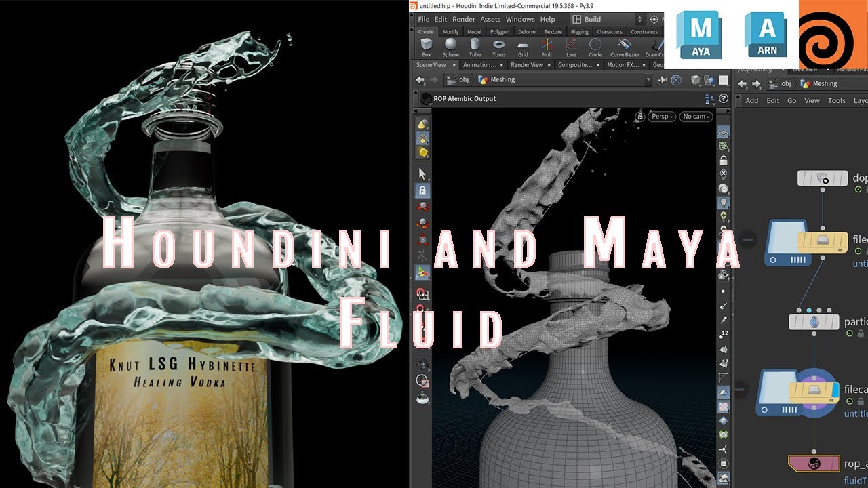Screen dimensions: 868x488
Task: Open the File menu
Action: pos(424,20)
